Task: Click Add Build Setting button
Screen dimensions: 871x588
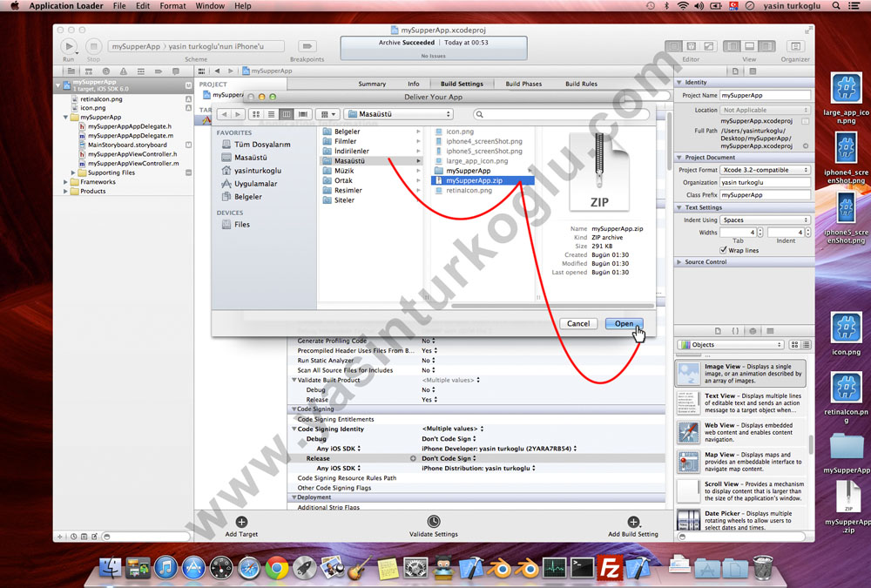Action: (x=632, y=526)
